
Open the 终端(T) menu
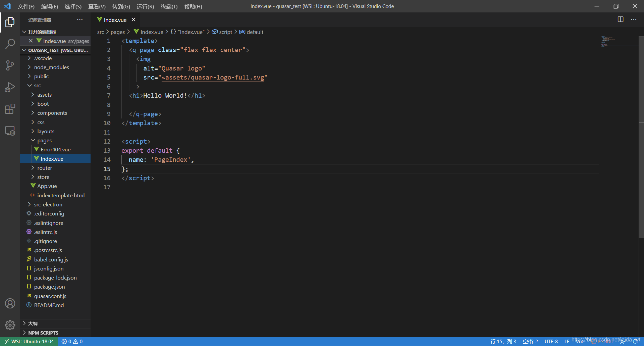[x=169, y=6]
